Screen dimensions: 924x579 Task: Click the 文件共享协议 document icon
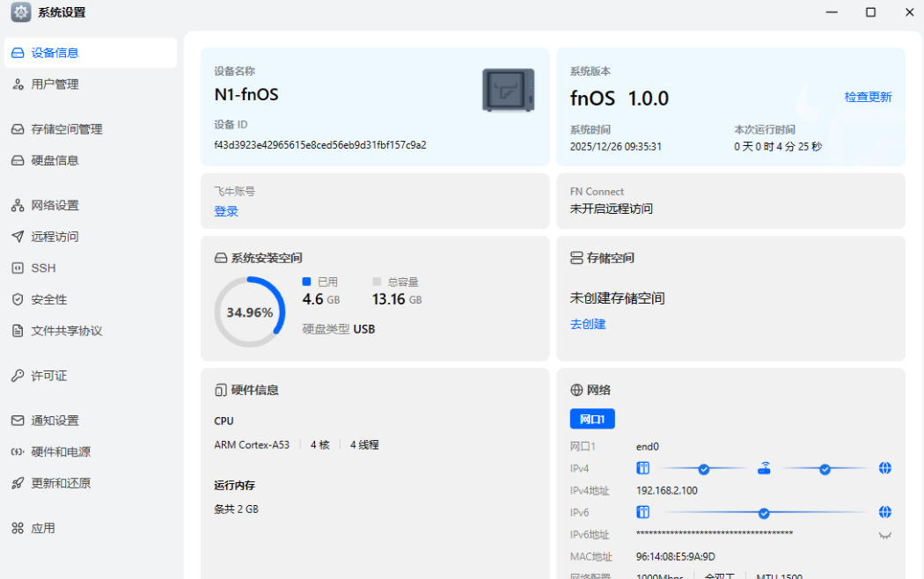click(18, 332)
